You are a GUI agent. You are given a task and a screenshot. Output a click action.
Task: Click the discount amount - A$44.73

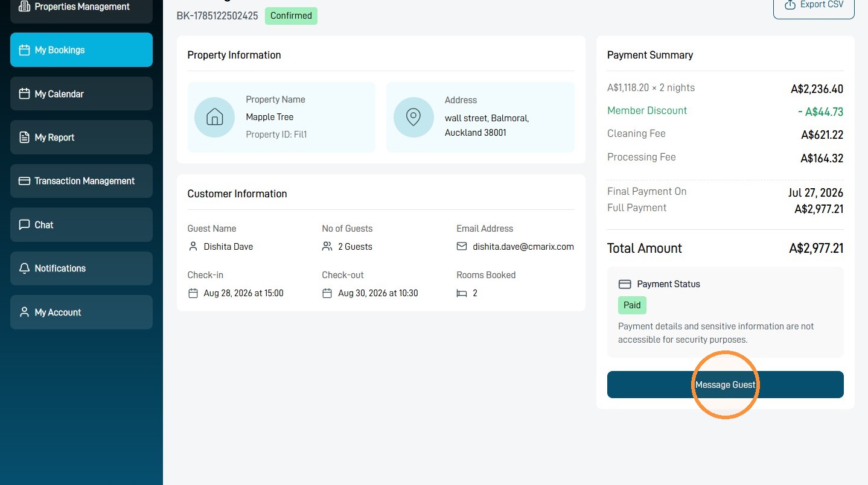tap(820, 112)
